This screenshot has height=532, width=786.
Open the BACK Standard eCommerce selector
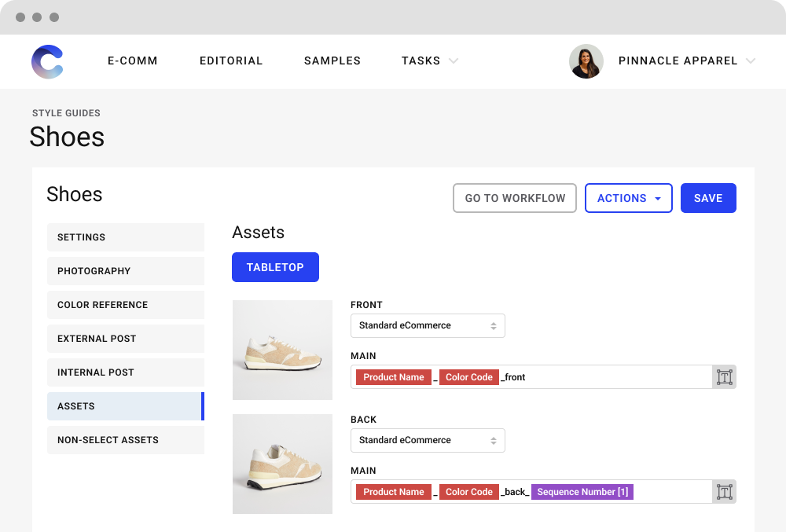pos(428,440)
